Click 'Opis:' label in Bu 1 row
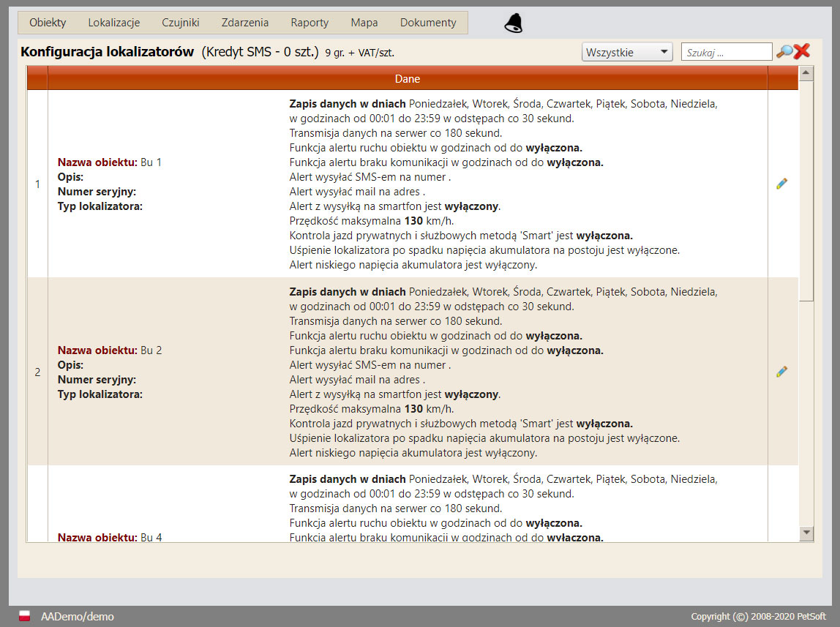The image size is (840, 627). point(70,177)
